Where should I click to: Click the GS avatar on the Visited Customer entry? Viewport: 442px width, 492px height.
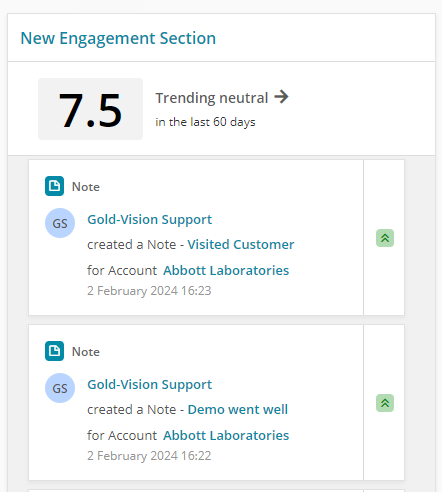[x=60, y=223]
